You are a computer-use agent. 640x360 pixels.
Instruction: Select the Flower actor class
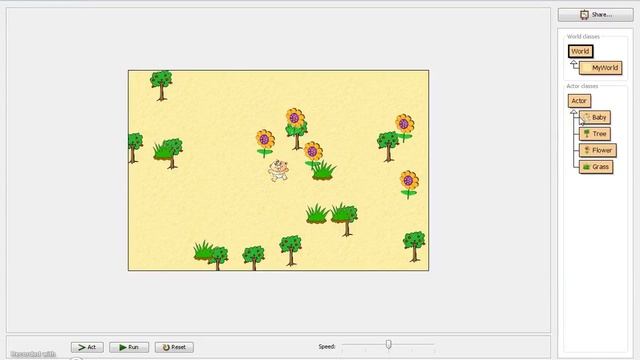click(x=598, y=150)
